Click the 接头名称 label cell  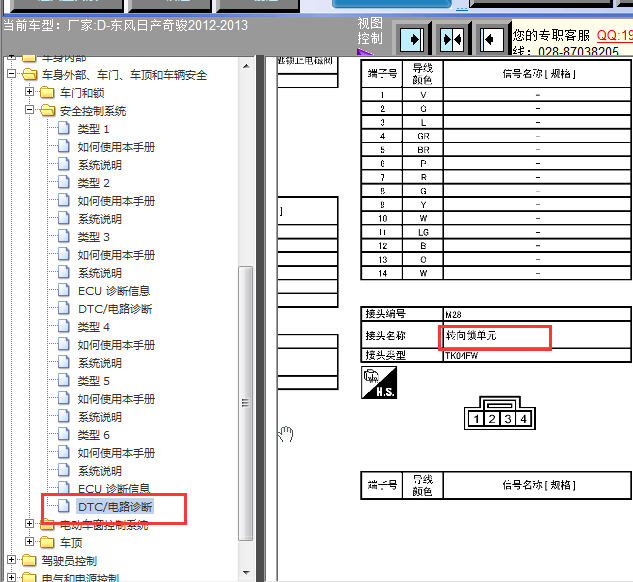(x=401, y=335)
